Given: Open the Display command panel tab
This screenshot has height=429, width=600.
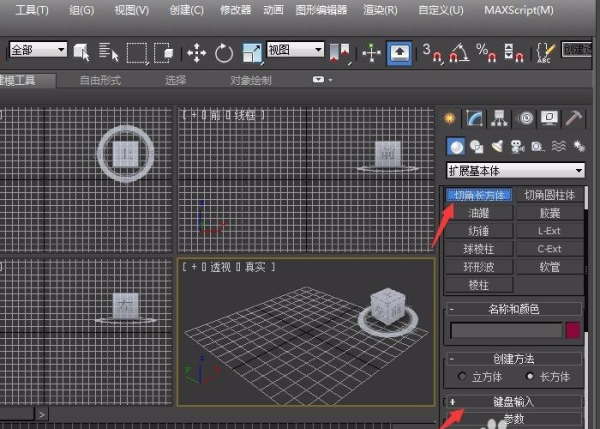Looking at the screenshot, I should tap(549, 118).
